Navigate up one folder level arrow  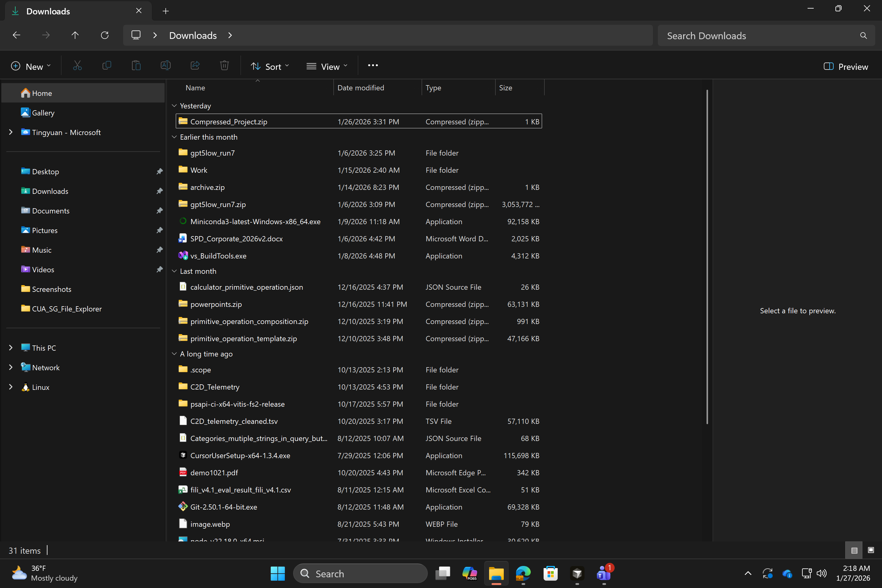[x=75, y=35]
